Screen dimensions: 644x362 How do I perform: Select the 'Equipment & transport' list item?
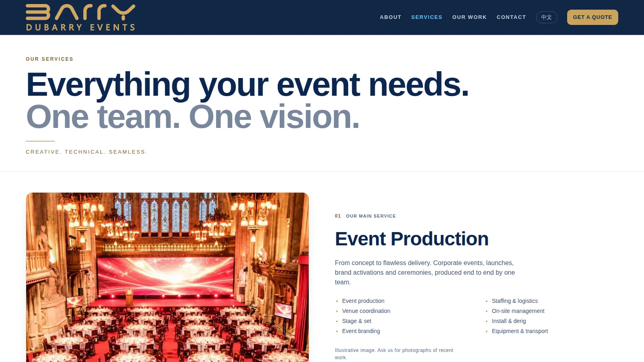tap(520, 331)
